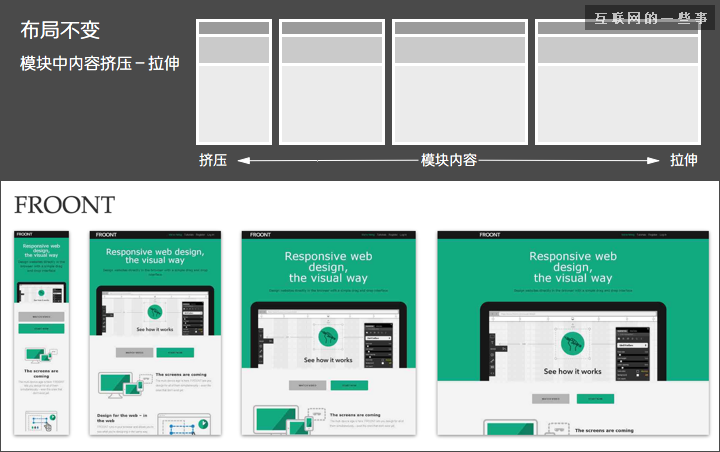Click the green play circle in the second screenshot
The height and width of the screenshot is (452, 720).
(154, 312)
